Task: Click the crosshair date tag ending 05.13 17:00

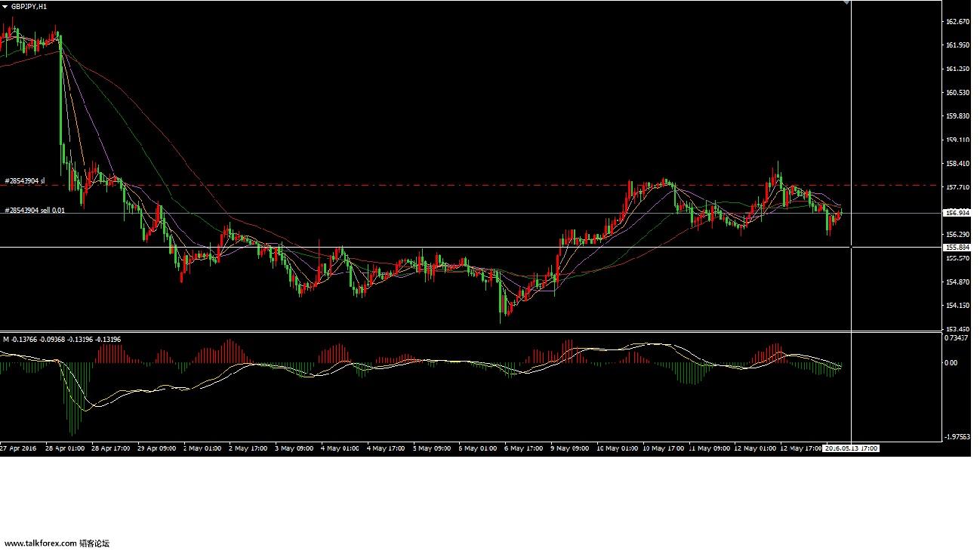Action: pos(852,448)
